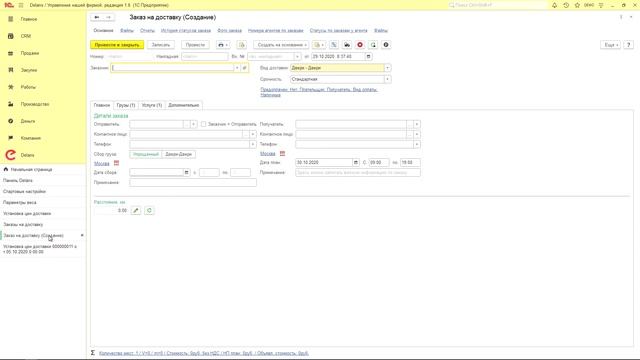Viewport: 640px width, 360px height.
Task: Open the calendar icon next to recipient Москва
Action: click(x=282, y=153)
